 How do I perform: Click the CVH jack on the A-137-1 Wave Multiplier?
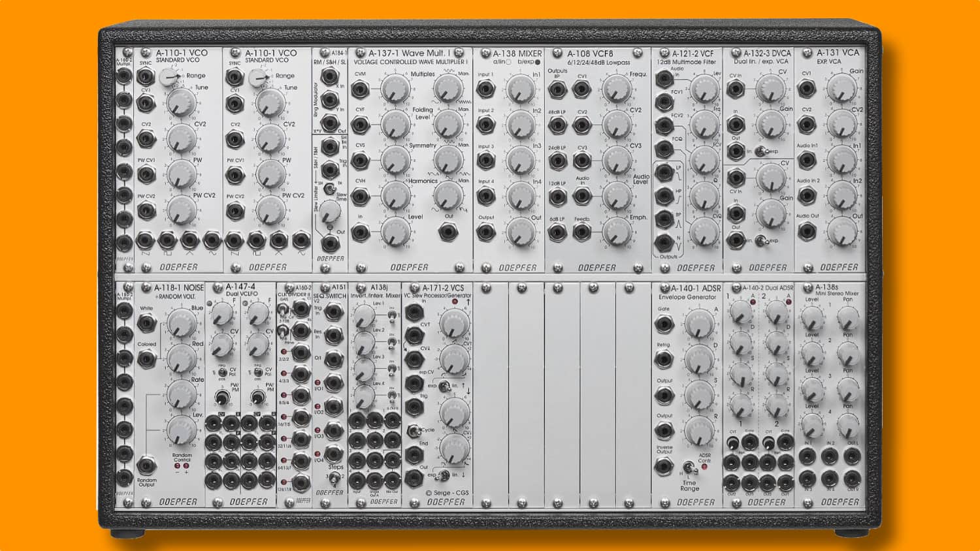(x=360, y=196)
